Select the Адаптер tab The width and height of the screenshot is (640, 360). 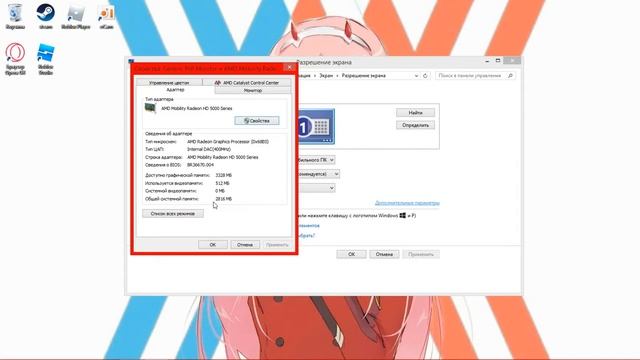[x=176, y=90]
